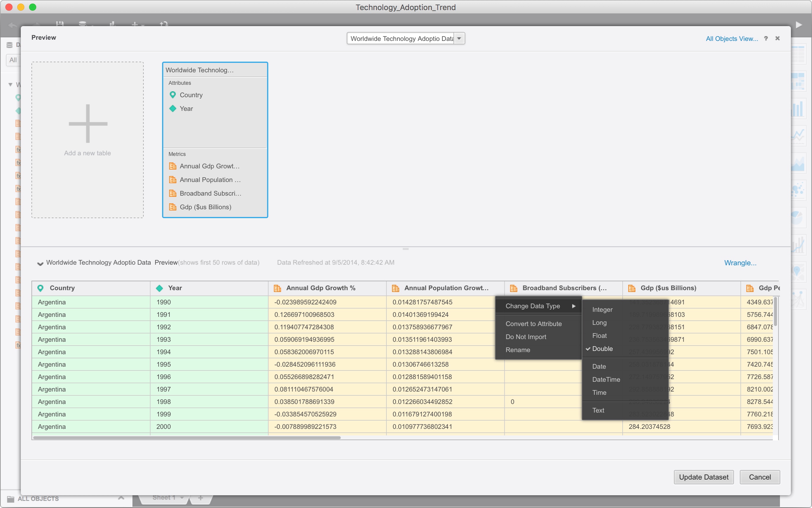
Task: Click the Annual Population metric icon in card
Action: (173, 180)
